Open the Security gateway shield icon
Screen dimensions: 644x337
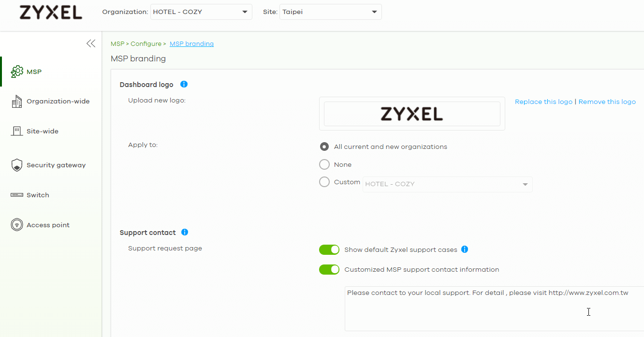tap(17, 165)
